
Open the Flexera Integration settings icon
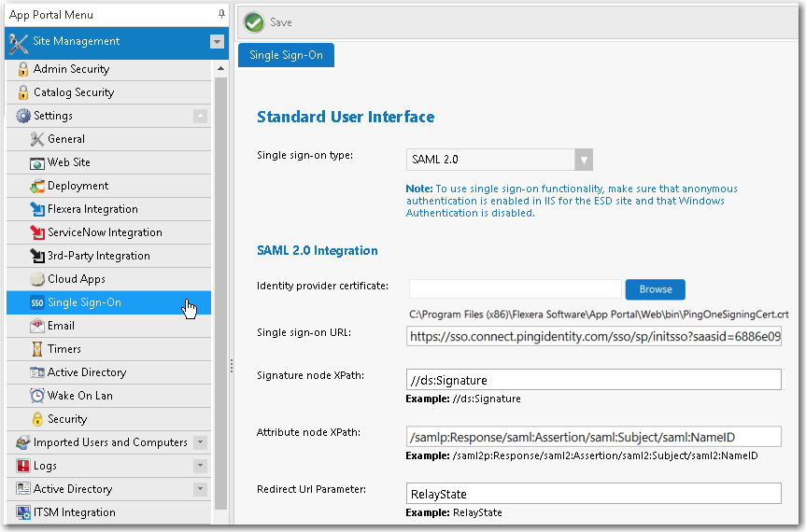37,209
